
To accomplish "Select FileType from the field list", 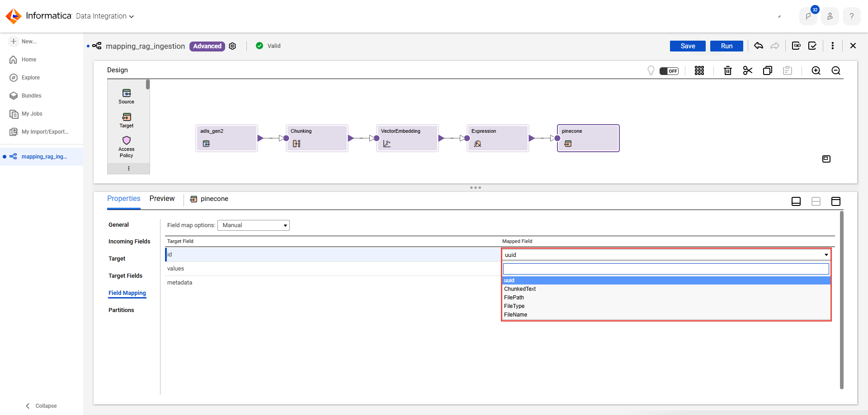I will point(666,306).
